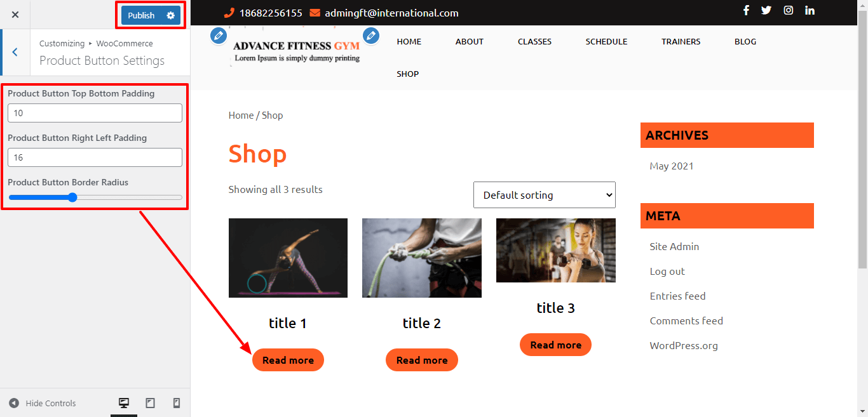The width and height of the screenshot is (868, 417).
Task: Click the edit pencil left of the logo
Action: tap(219, 36)
